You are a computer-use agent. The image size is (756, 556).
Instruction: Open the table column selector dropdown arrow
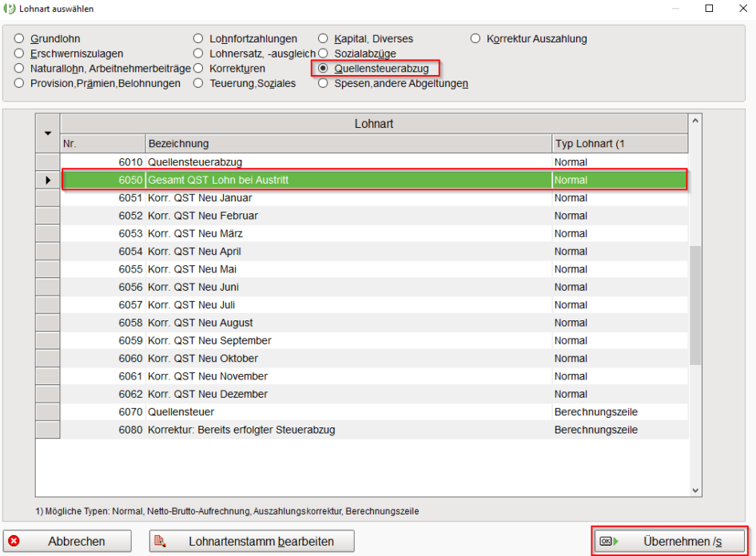tap(48, 133)
